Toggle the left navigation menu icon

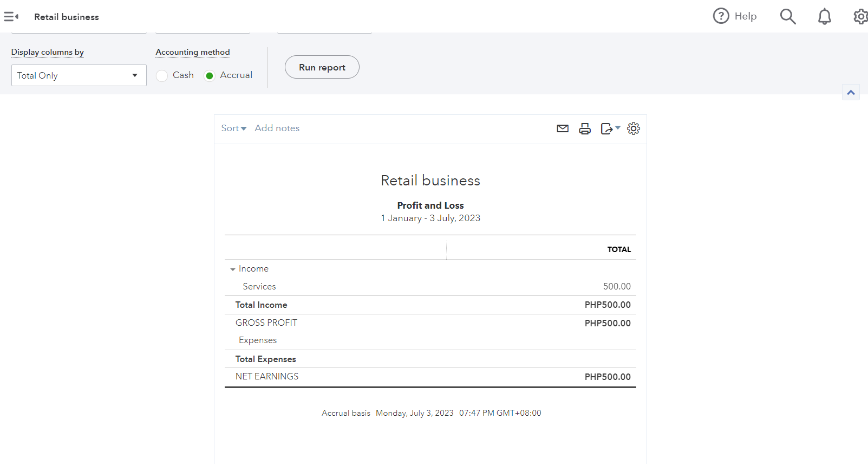coord(11,17)
